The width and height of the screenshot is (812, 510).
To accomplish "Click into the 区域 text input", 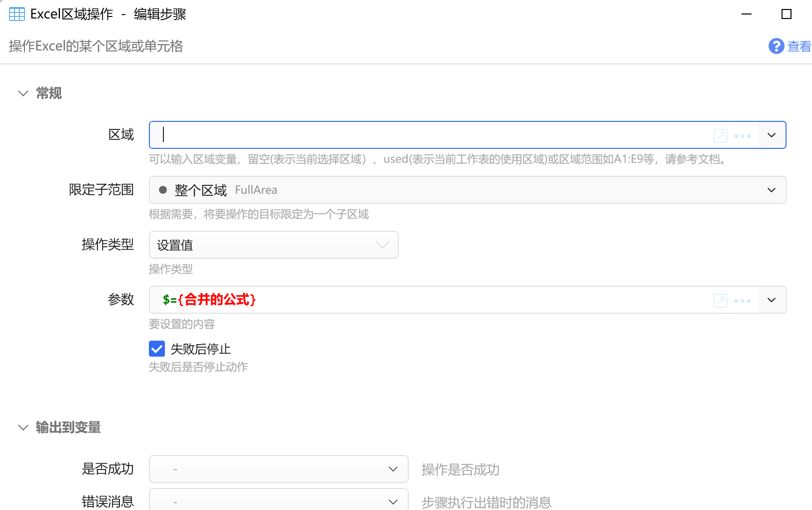I will point(430,135).
